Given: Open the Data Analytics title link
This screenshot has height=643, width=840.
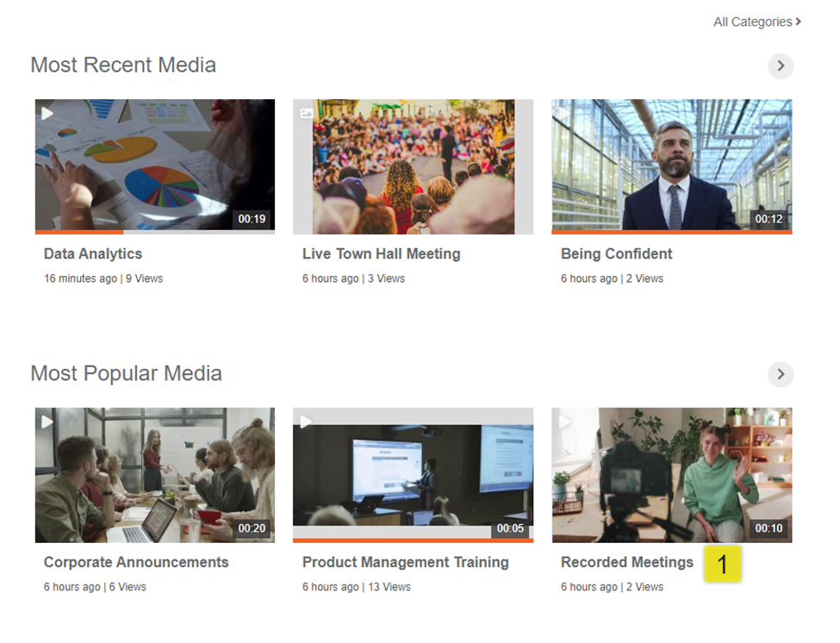Looking at the screenshot, I should (x=93, y=254).
